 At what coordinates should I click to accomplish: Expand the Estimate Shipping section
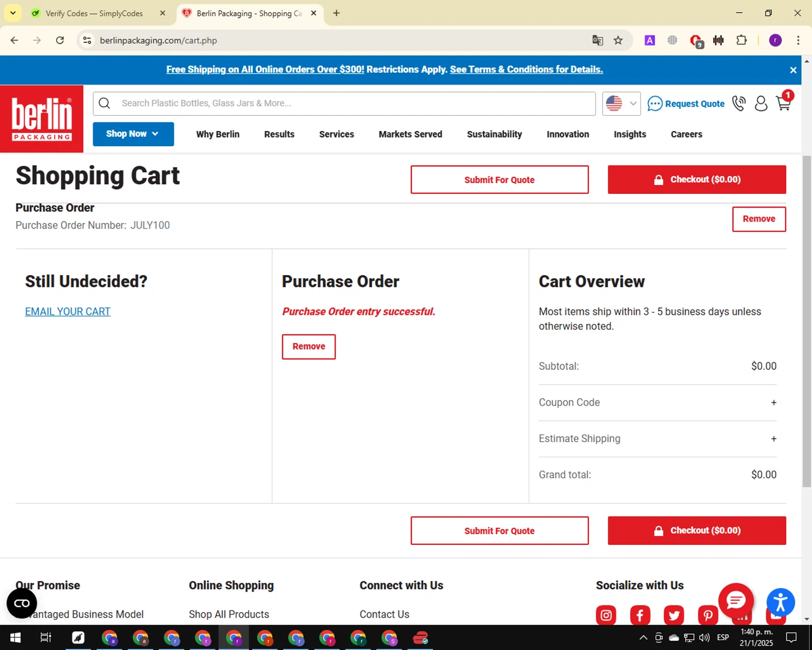pos(658,439)
